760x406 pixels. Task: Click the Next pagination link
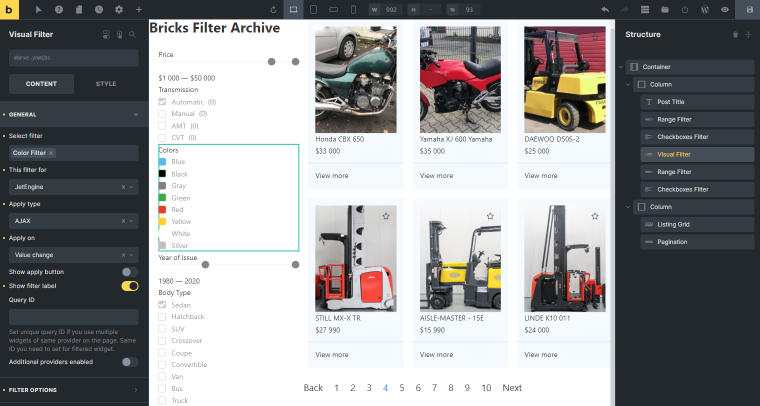(x=512, y=388)
